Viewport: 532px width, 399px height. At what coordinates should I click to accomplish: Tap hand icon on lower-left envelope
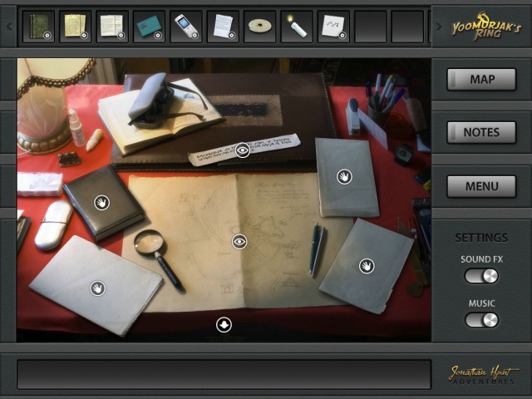tap(98, 288)
